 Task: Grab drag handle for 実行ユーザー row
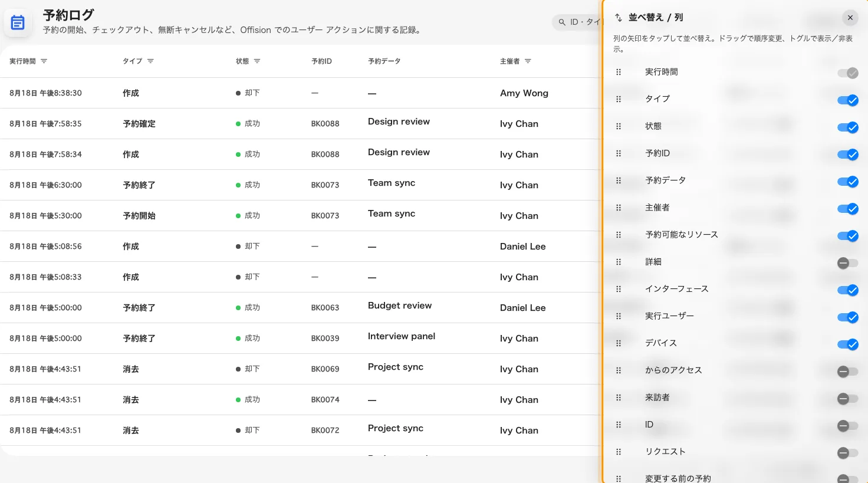[x=619, y=316]
